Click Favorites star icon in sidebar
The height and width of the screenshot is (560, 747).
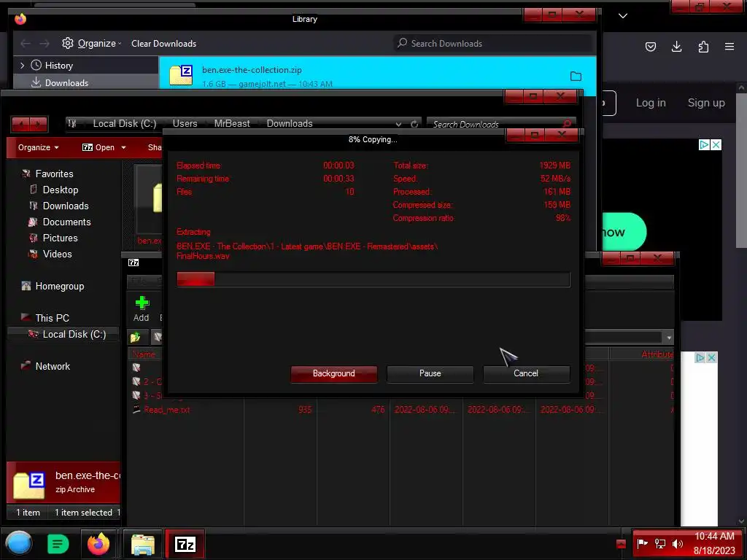[x=26, y=174]
